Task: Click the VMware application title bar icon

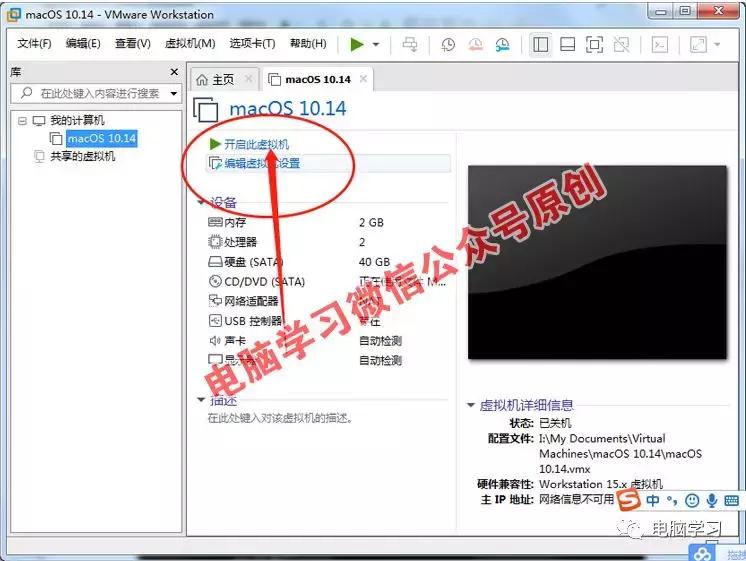Action: pos(13,14)
